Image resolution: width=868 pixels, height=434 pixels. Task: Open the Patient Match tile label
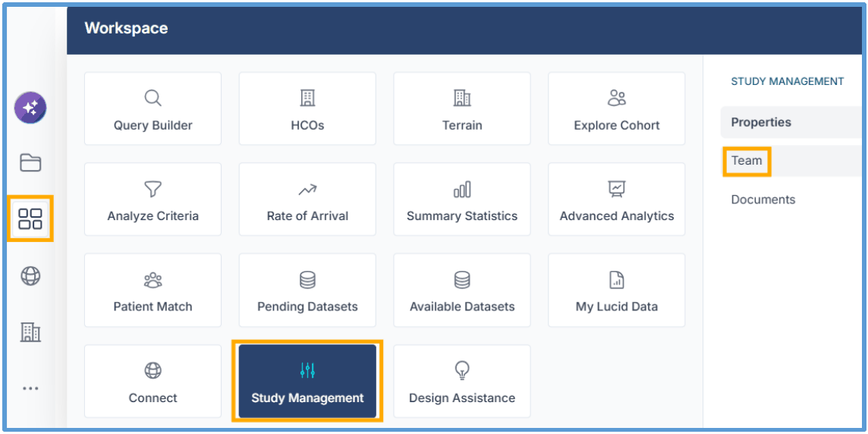[x=153, y=307]
